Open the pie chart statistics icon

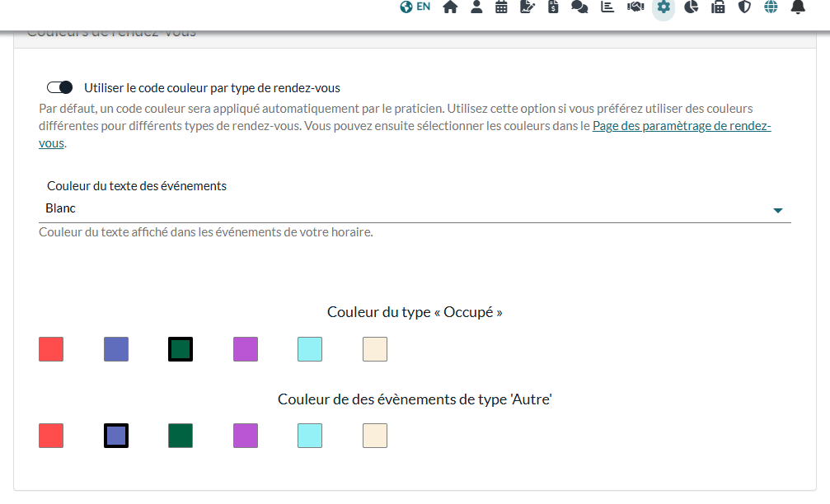[691, 7]
